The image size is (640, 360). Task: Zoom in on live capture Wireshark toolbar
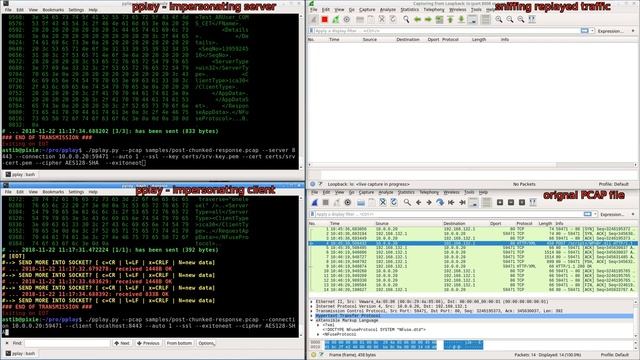coord(499,19)
